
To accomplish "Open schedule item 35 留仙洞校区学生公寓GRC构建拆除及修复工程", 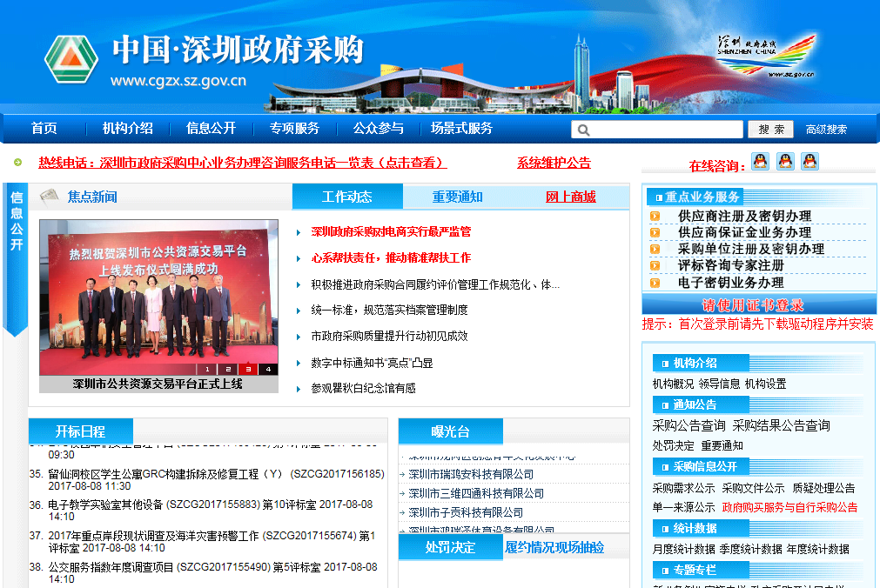I will coord(216,480).
